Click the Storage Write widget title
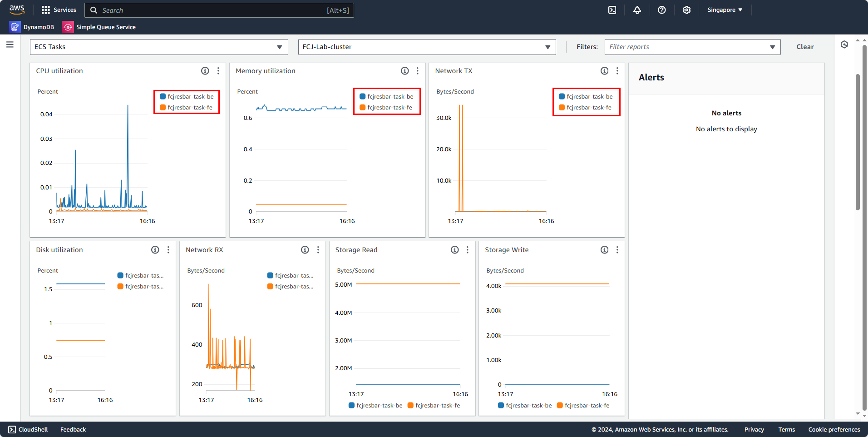Screen dimensions: 868x437 (507, 250)
